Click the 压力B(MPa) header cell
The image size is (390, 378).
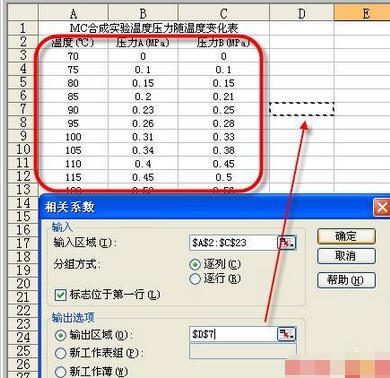(224, 42)
